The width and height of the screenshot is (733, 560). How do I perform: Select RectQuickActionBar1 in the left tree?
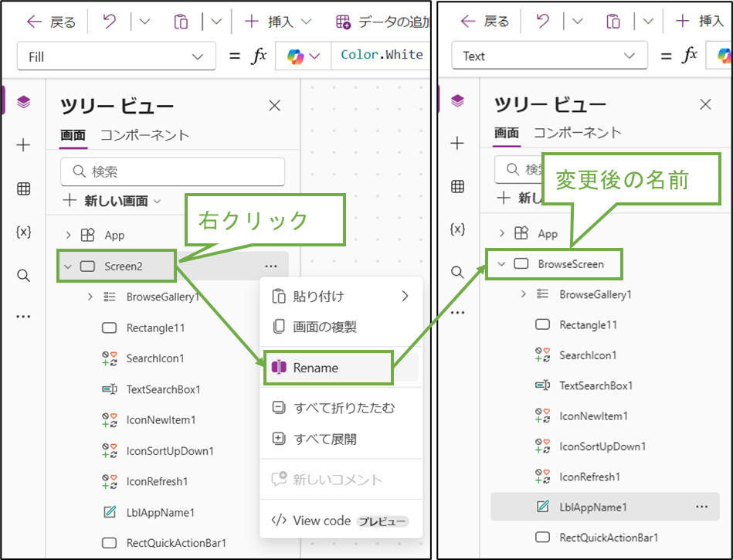click(x=176, y=543)
